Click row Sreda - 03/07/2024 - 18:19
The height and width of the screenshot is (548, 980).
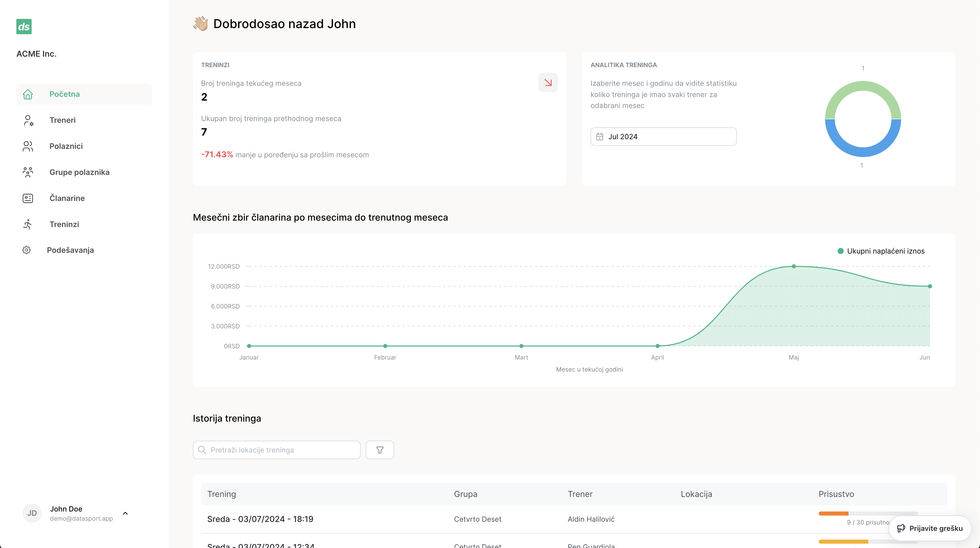574,519
